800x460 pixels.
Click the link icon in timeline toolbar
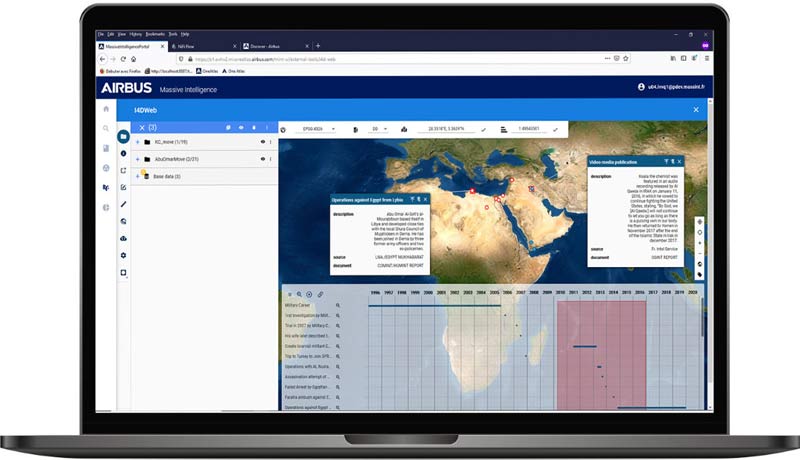click(320, 294)
